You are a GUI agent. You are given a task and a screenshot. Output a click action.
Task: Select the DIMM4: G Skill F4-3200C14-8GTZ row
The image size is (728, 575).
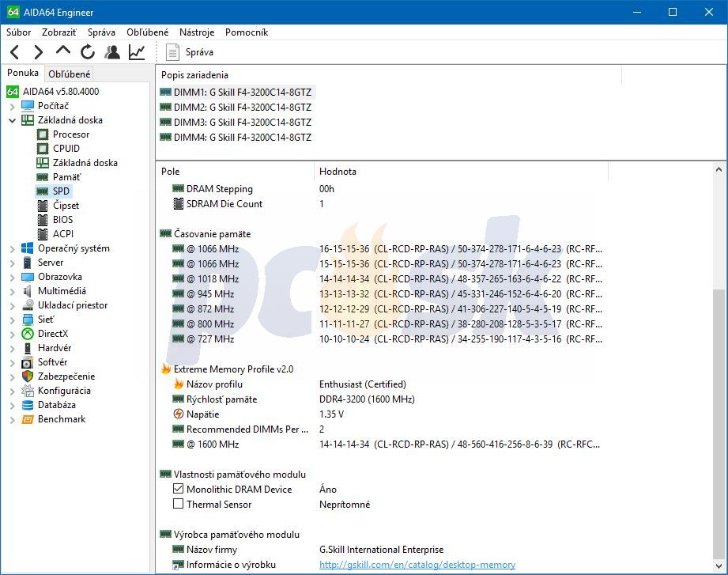(x=236, y=137)
